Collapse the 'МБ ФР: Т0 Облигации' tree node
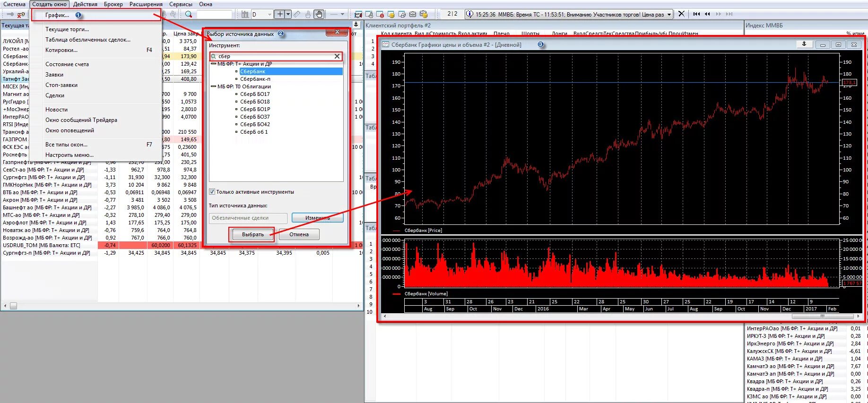This screenshot has height=403, width=868. tap(213, 86)
